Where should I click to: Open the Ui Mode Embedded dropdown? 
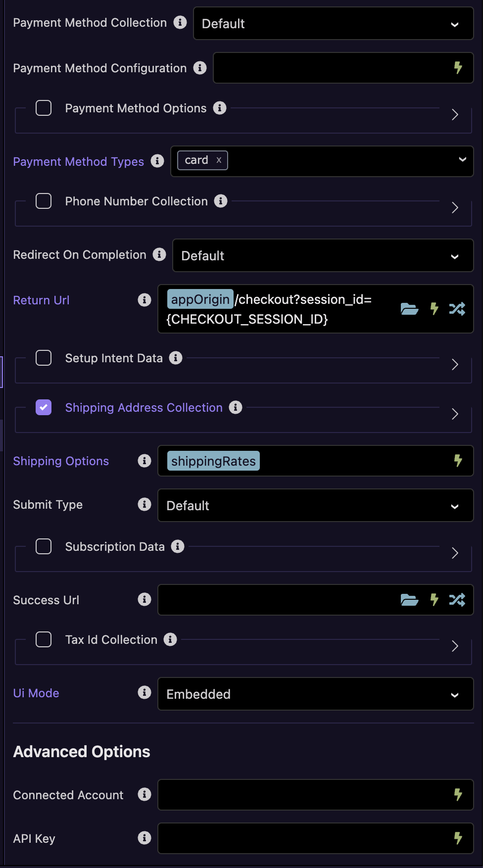[x=316, y=694]
